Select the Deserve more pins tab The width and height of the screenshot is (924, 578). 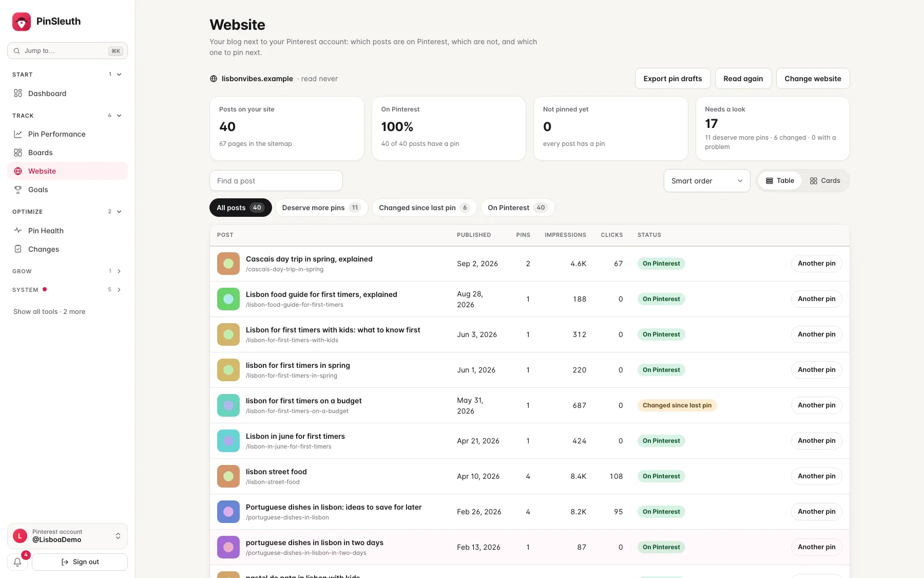[321, 208]
